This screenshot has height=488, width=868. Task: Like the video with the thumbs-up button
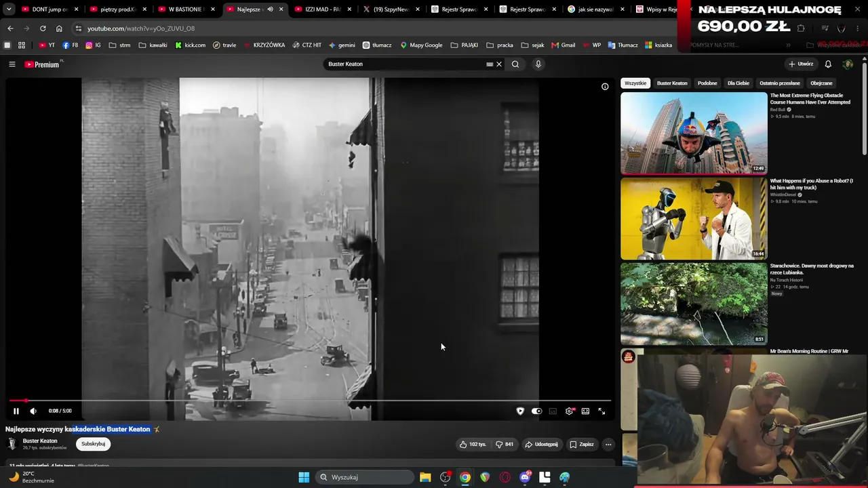tap(473, 444)
